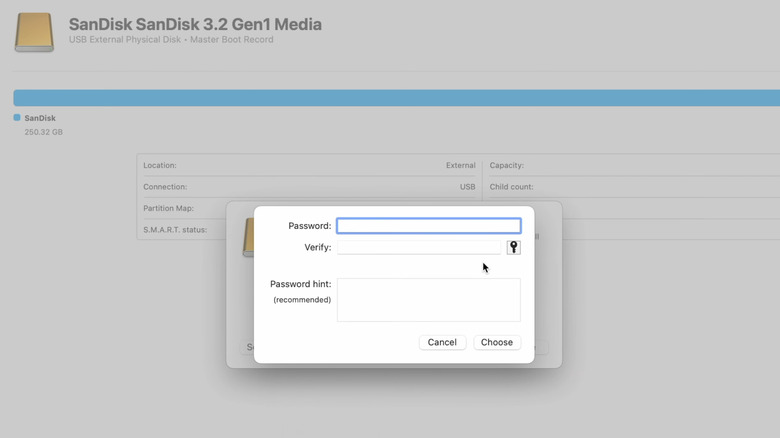The height and width of the screenshot is (438, 780).
Task: Click the 250.32 GB size text
Action: (x=43, y=132)
